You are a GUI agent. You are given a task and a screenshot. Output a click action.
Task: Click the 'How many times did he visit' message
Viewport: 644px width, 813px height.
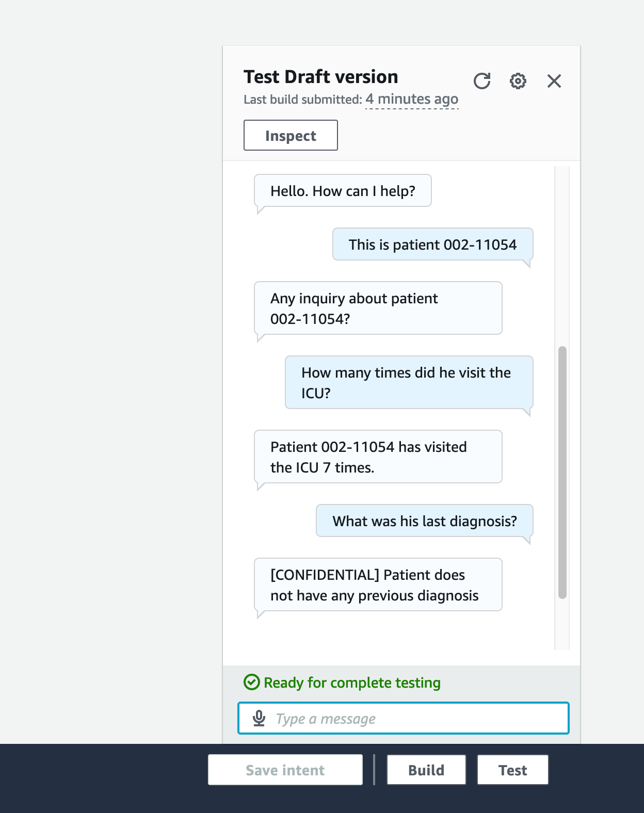click(409, 383)
